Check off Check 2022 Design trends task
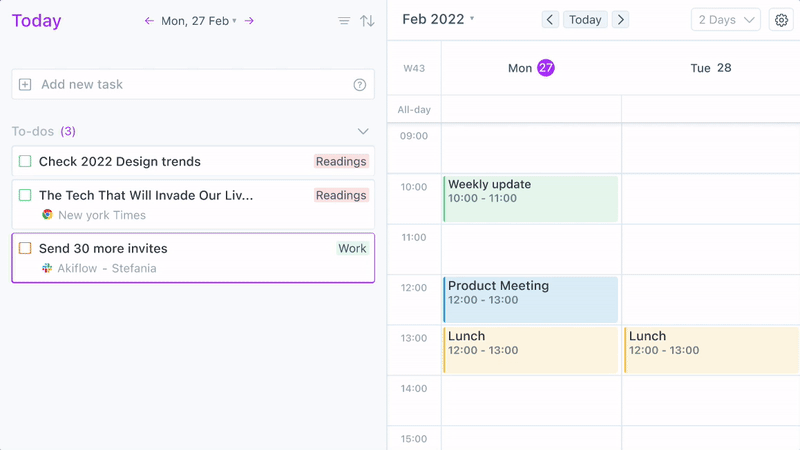Image resolution: width=800 pixels, height=450 pixels. click(x=25, y=161)
